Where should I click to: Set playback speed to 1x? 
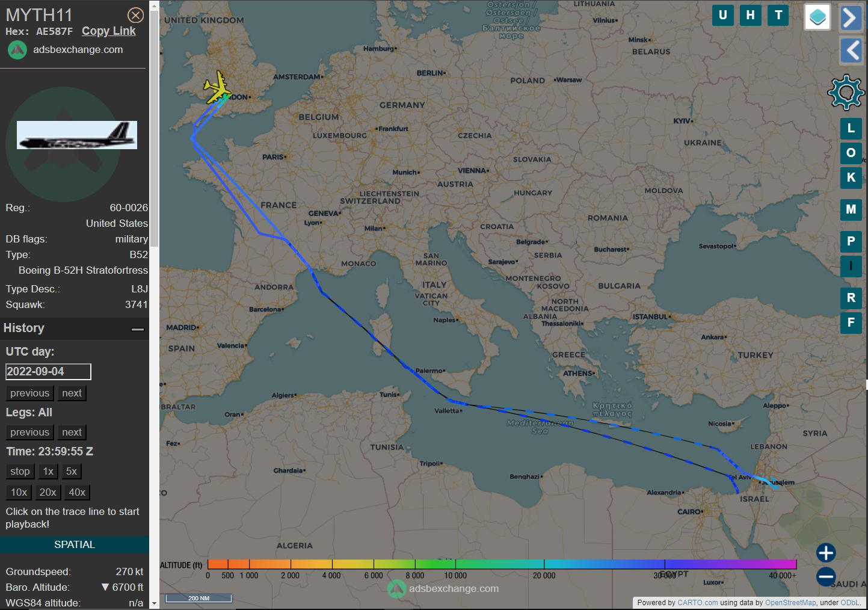[48, 471]
